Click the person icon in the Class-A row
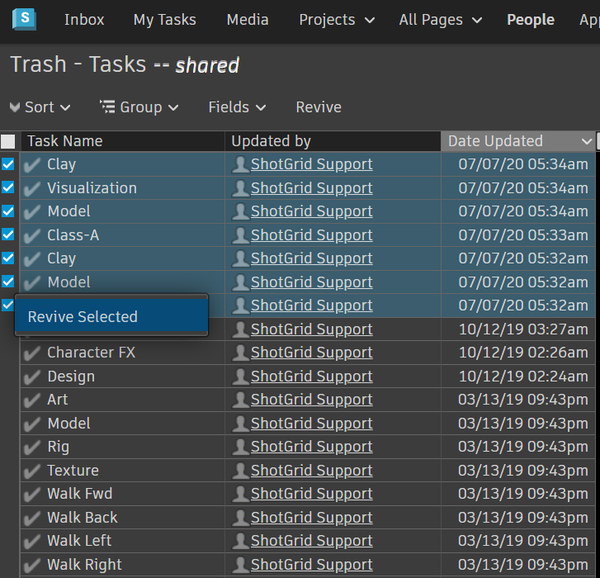 [240, 235]
